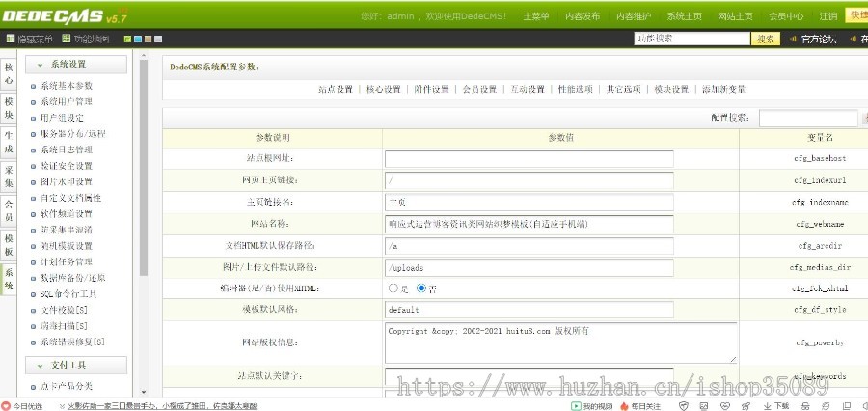
Task: Click the 网站名称 input field
Action: [x=529, y=224]
